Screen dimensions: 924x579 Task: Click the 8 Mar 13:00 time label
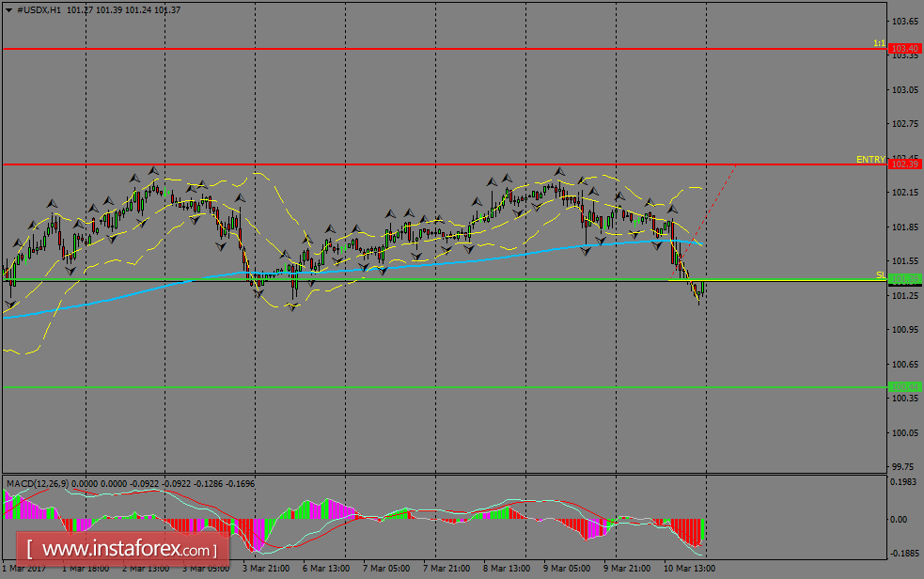(x=507, y=569)
